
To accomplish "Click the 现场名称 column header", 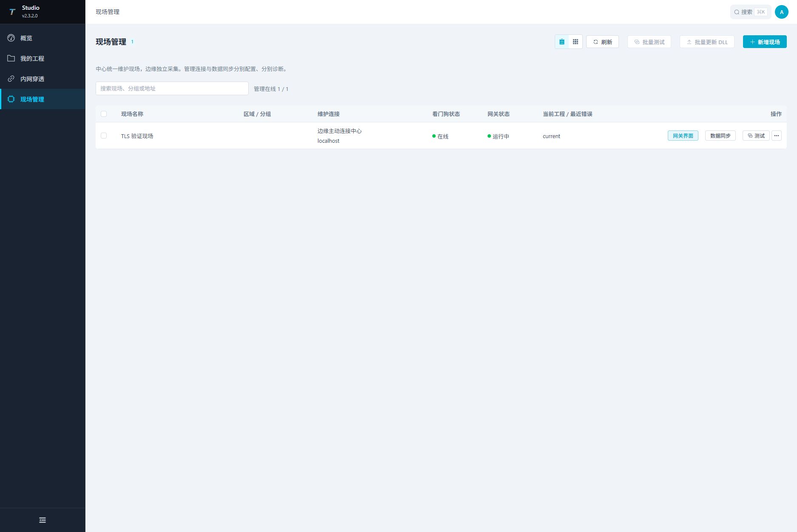I will (x=132, y=114).
